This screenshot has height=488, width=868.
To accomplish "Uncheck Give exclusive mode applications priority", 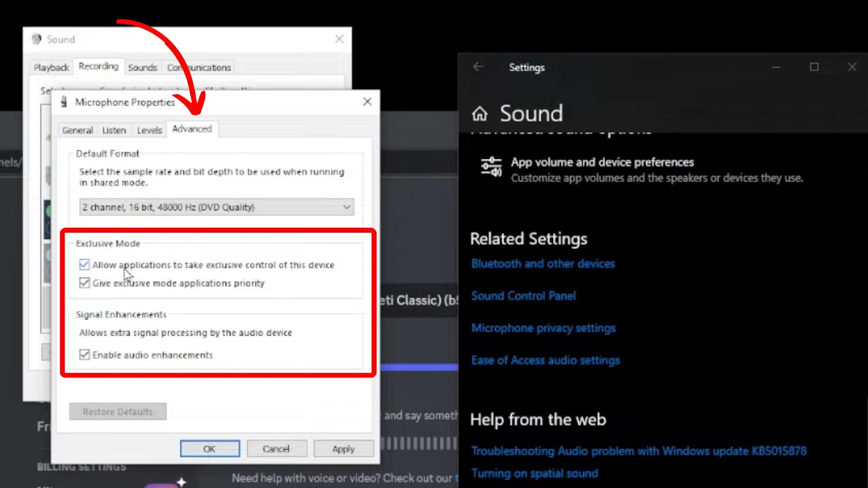I will 85,283.
